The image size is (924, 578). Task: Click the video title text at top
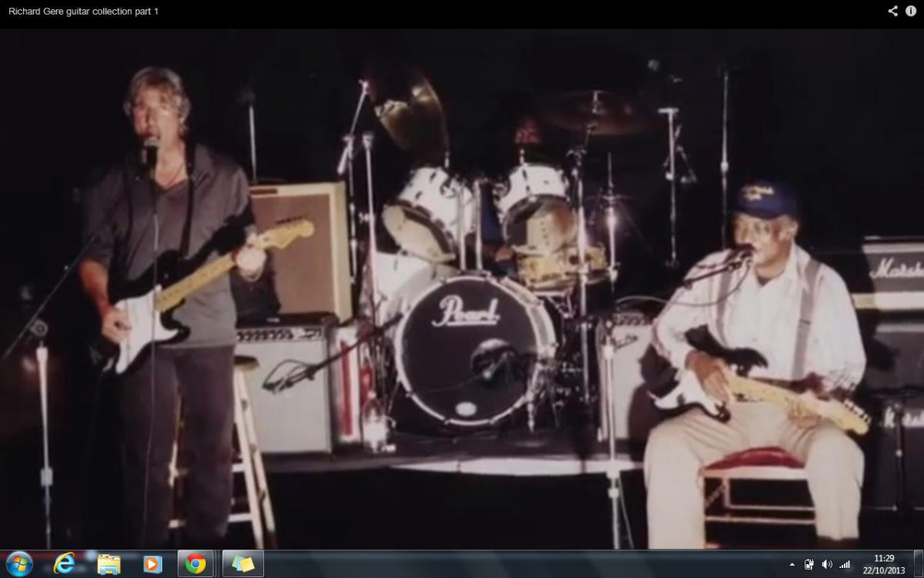click(x=83, y=12)
